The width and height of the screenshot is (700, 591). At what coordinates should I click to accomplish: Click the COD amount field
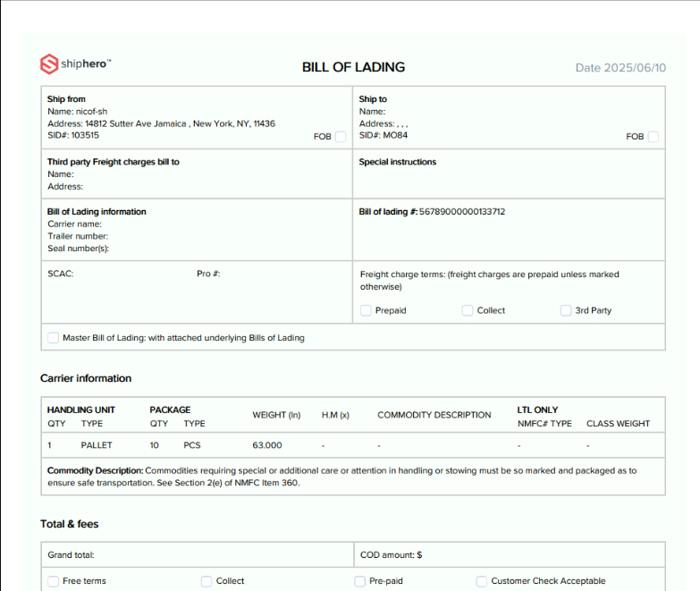pos(510,555)
